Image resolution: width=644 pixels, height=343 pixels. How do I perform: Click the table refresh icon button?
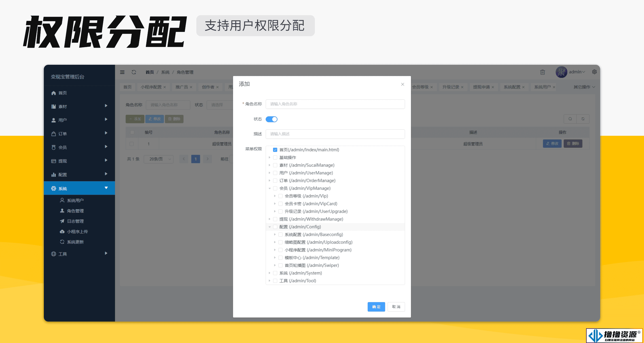(583, 119)
